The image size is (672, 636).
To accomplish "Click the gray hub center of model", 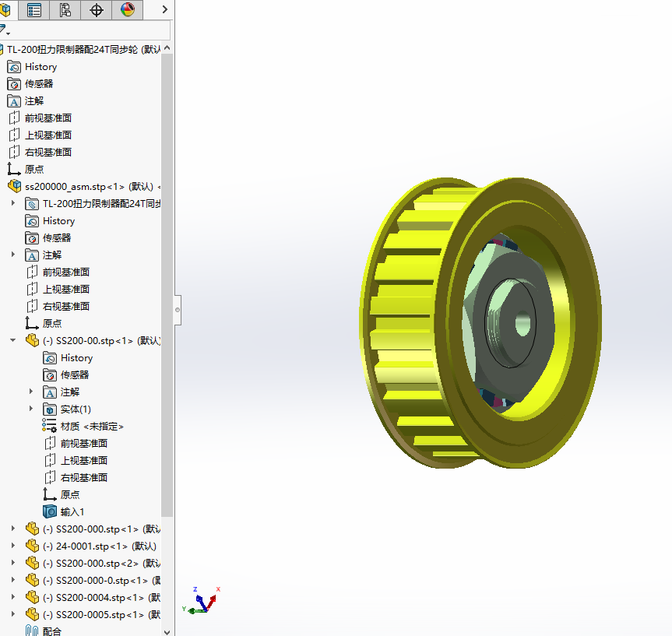I will pos(510,322).
